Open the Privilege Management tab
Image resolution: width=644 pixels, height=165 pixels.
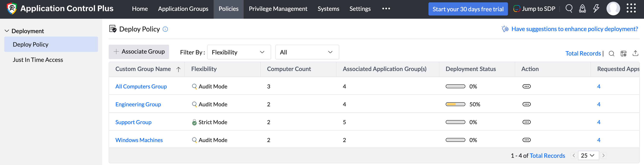[278, 9]
